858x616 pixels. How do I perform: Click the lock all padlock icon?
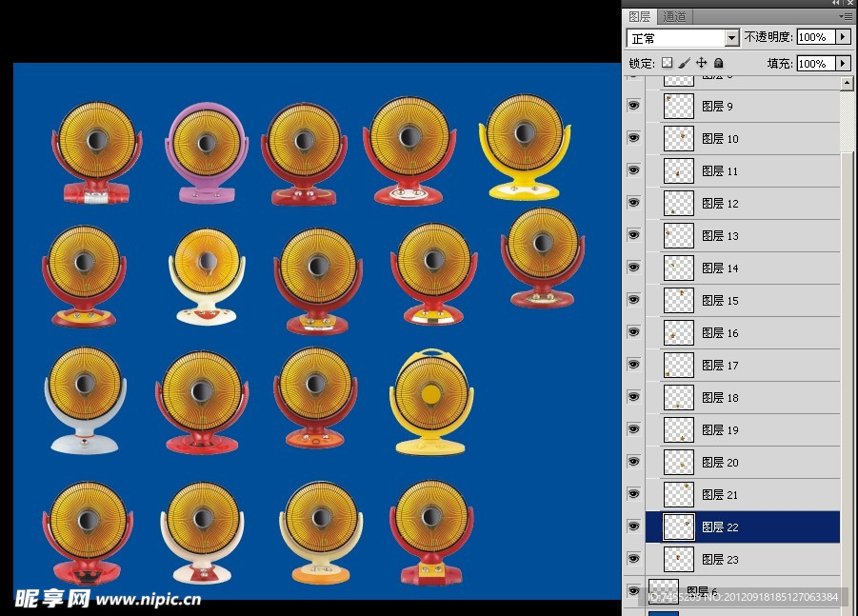719,63
